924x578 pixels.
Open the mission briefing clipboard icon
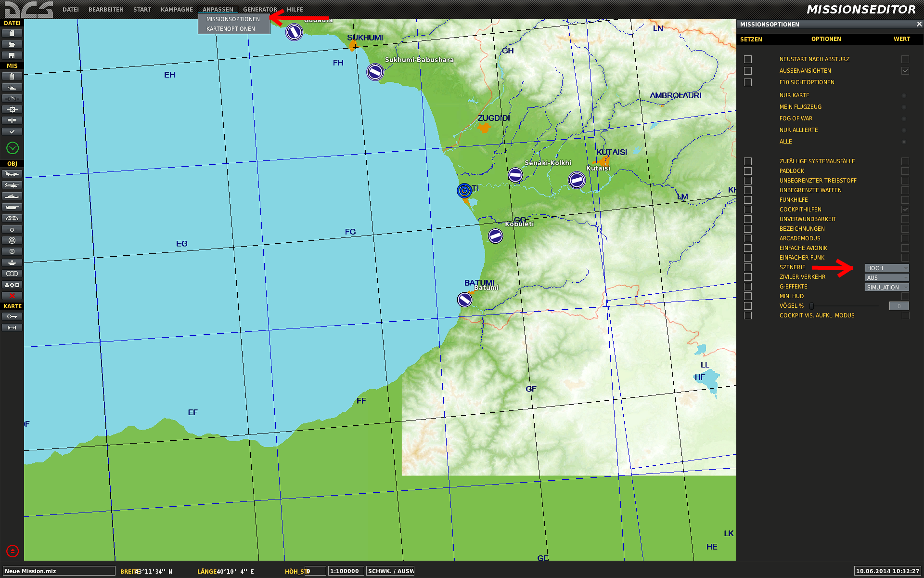pos(12,76)
